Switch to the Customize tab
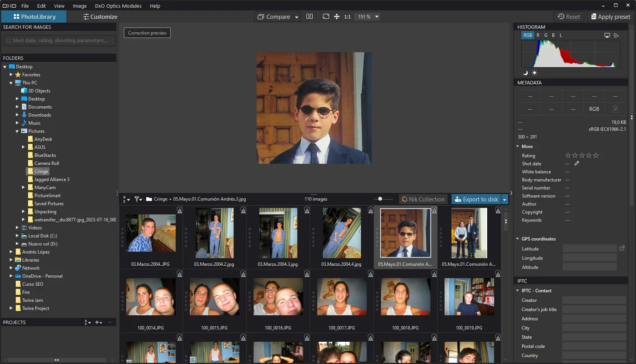636x364 pixels. click(x=100, y=16)
